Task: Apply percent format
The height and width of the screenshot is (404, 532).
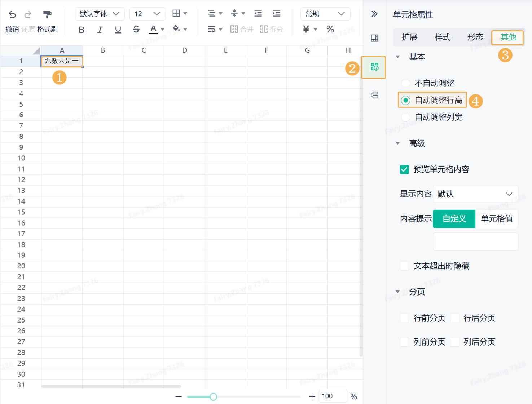Action: click(330, 29)
